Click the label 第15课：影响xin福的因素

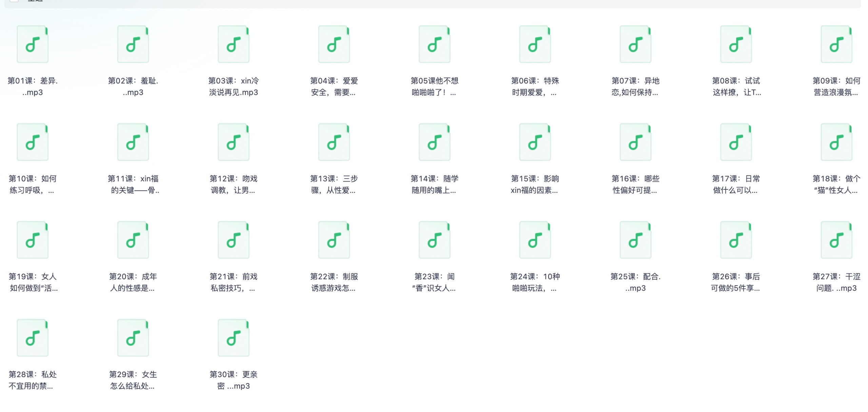coord(535,184)
